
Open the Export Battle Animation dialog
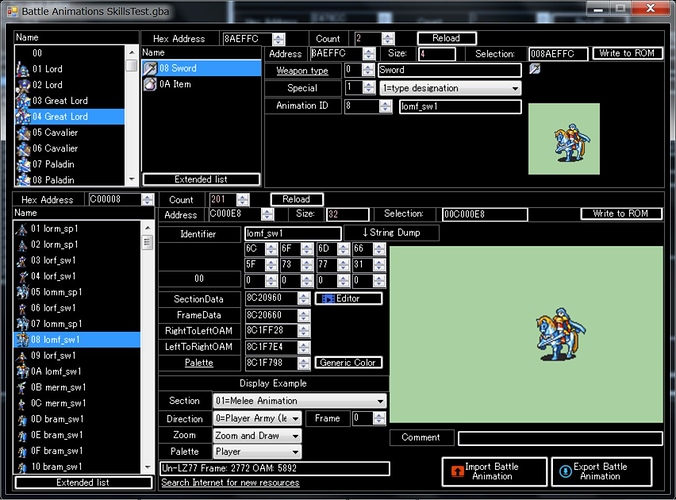tap(601, 472)
